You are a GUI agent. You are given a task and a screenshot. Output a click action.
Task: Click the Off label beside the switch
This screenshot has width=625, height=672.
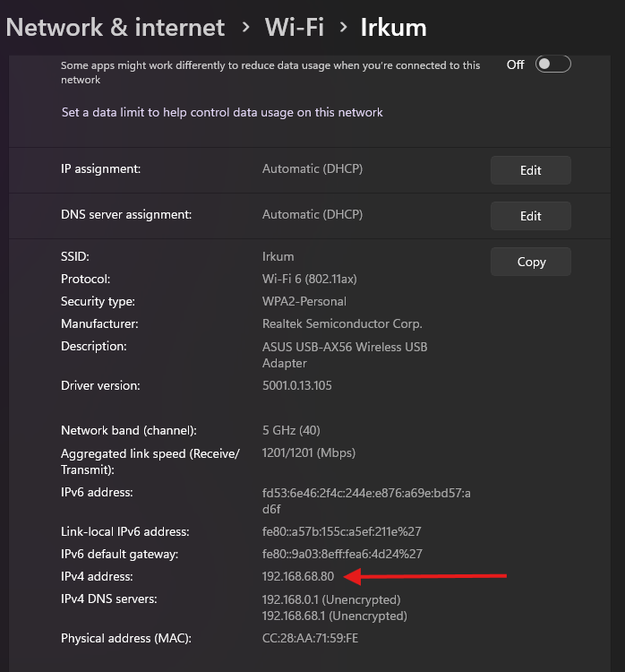[x=516, y=65]
